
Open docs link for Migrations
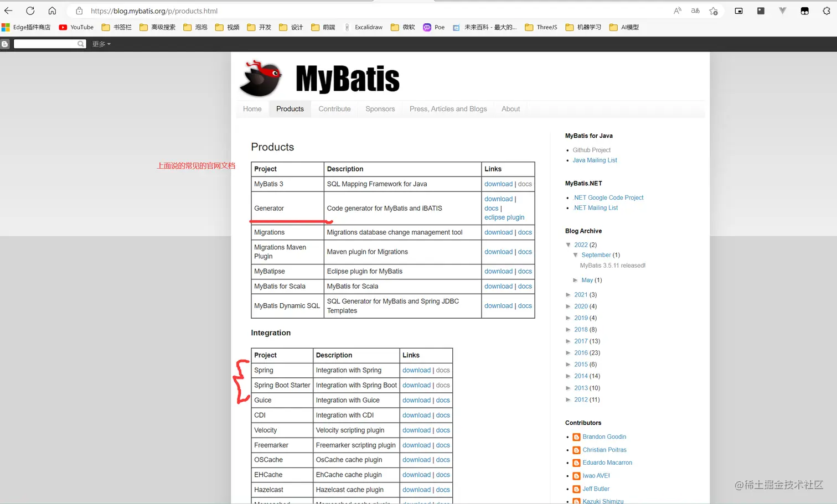[x=525, y=232]
